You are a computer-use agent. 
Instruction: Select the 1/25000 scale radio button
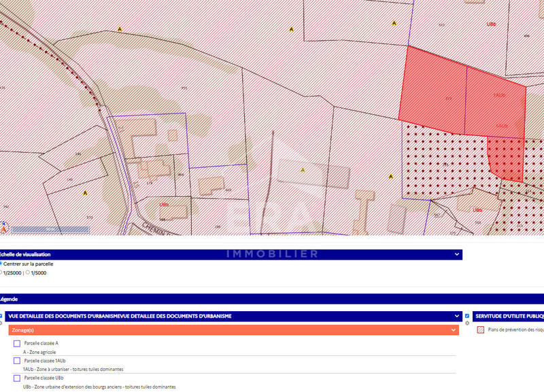(x=3, y=272)
